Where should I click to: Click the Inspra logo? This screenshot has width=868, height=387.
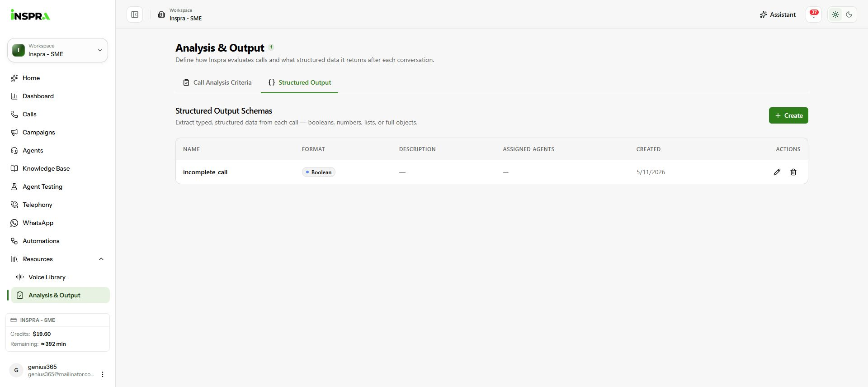30,15
